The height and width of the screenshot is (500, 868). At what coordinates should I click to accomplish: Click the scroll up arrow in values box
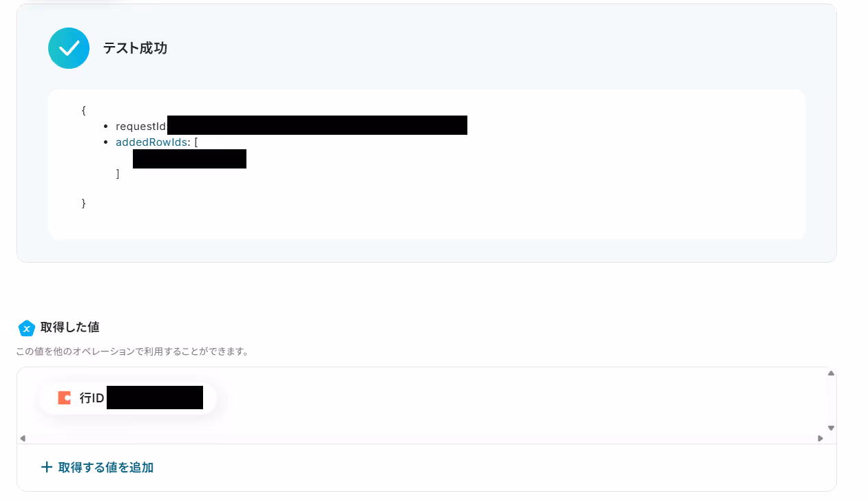point(831,373)
